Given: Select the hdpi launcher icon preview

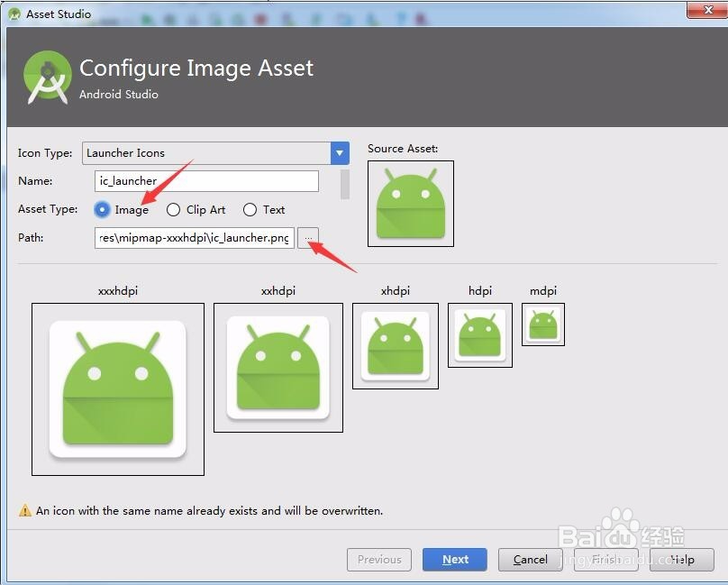Looking at the screenshot, I should [479, 334].
